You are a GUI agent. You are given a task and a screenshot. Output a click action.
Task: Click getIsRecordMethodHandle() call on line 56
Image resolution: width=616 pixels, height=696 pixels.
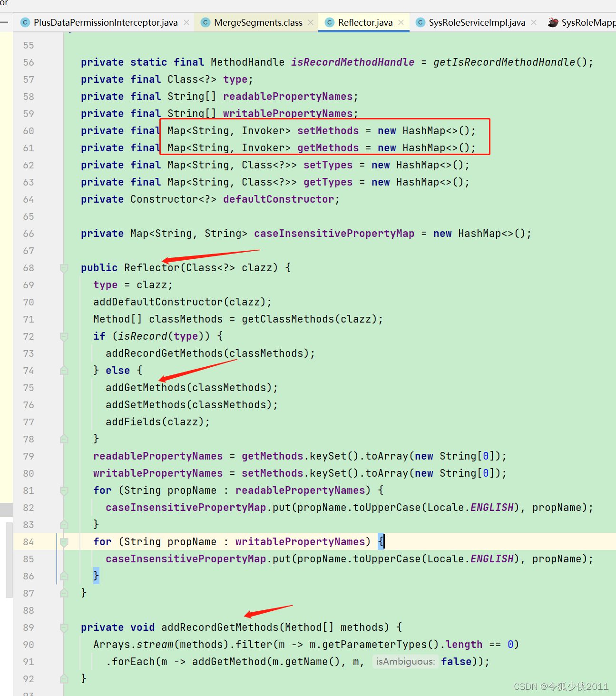point(511,62)
